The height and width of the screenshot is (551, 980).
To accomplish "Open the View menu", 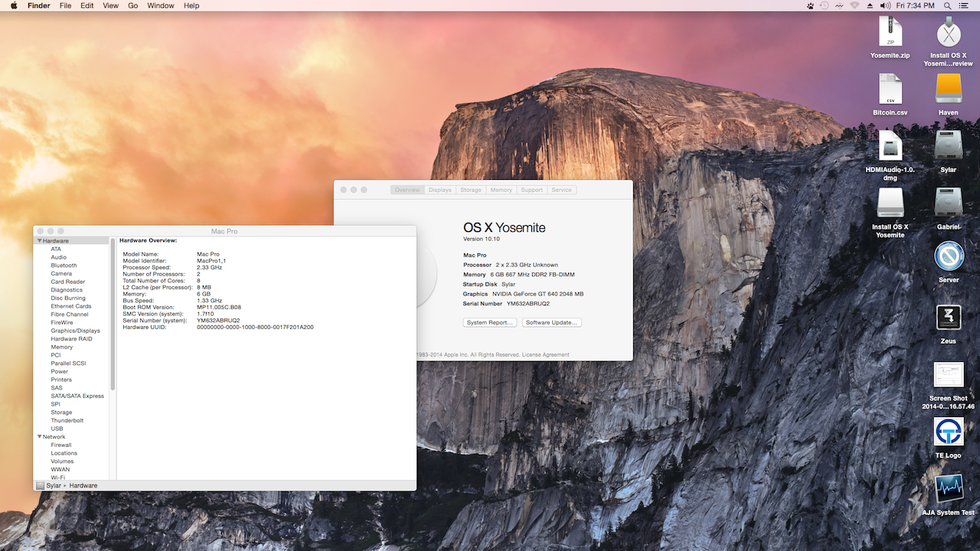I will (111, 5).
